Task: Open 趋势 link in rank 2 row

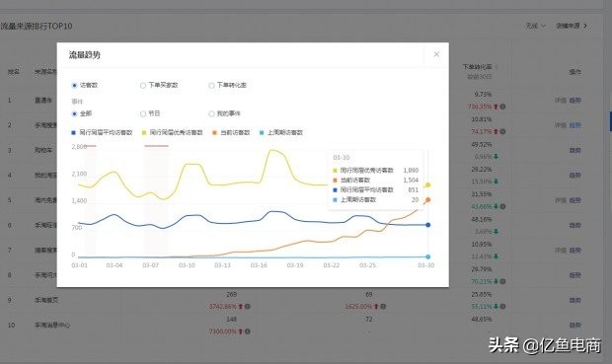Action: pos(575,125)
